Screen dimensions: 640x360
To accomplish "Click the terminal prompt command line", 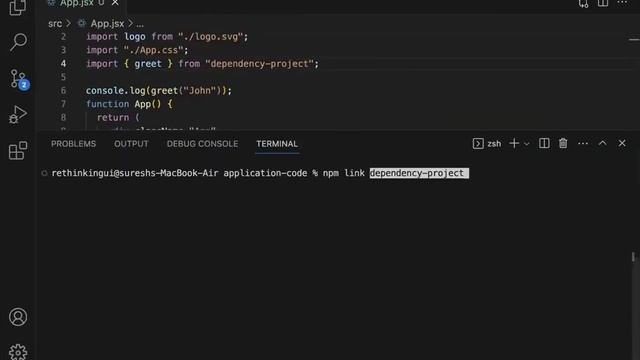I will click(260, 173).
